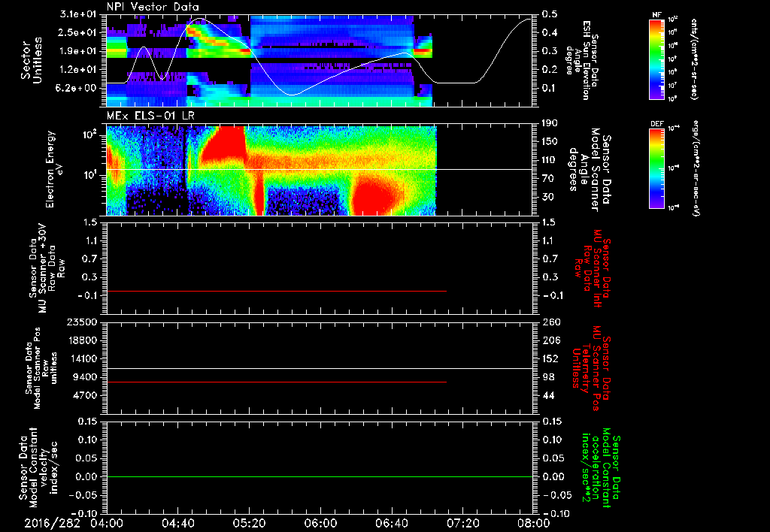Click the 44 telemetry tick value
This screenshot has height=532, width=770.
(547, 395)
